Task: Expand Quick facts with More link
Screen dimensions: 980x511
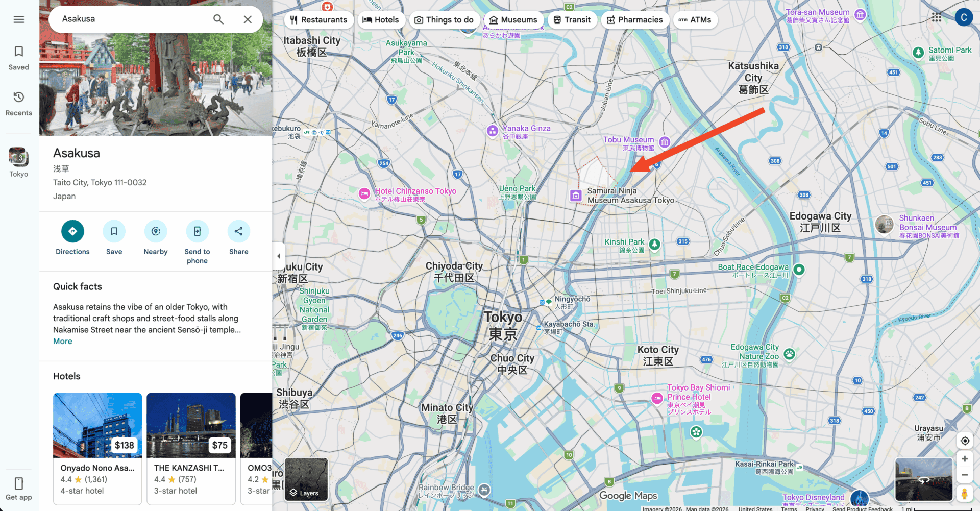Action: (x=63, y=342)
